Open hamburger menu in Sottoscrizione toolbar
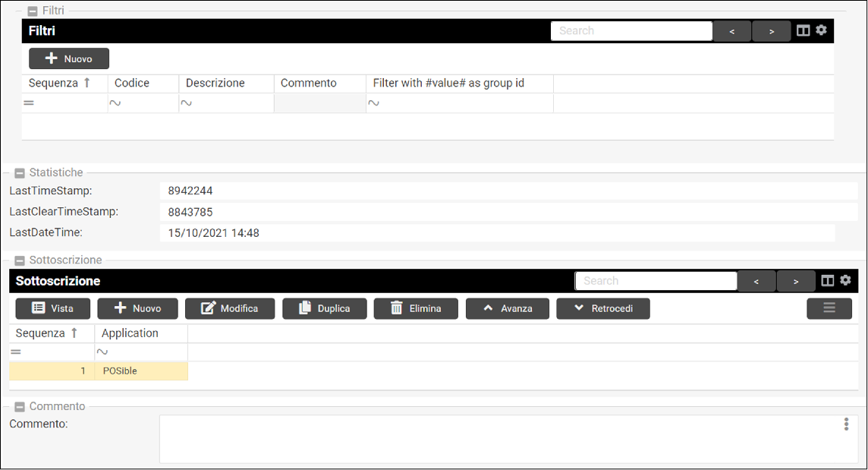868x470 pixels. coord(829,308)
